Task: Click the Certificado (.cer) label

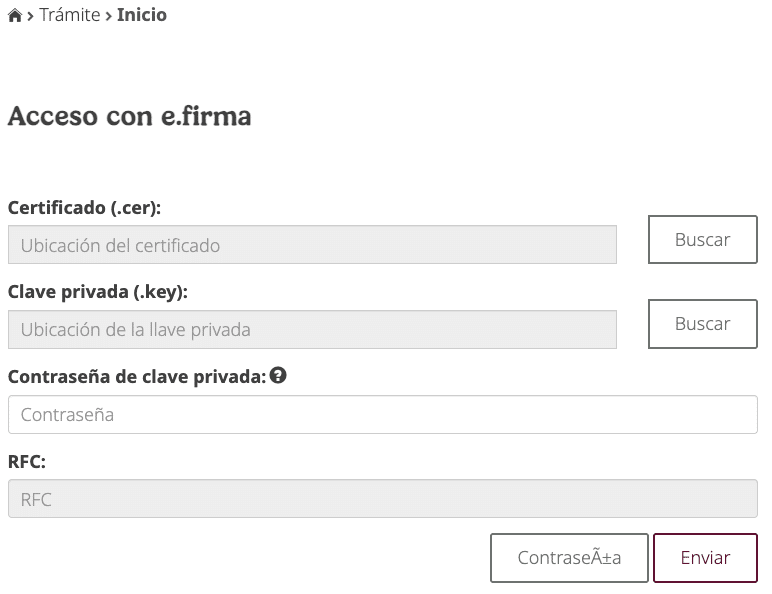Action: pos(84,208)
